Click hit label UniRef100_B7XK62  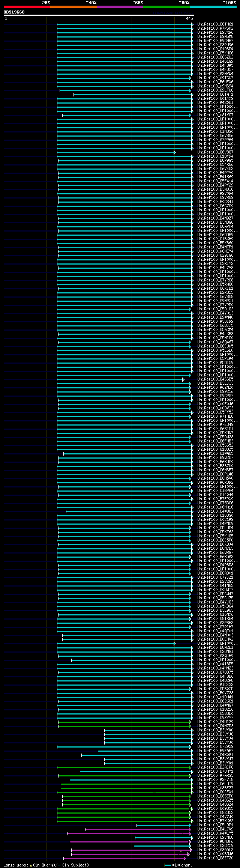click(x=215, y=821)
